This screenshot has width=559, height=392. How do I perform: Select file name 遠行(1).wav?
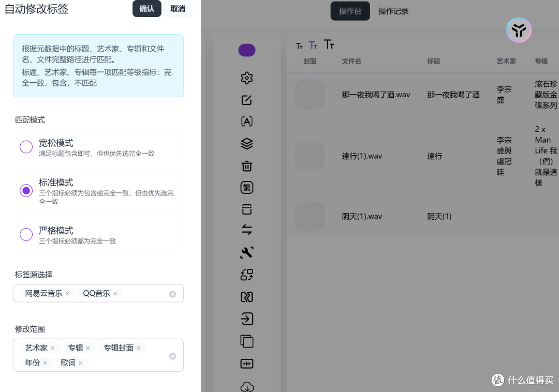pos(362,156)
